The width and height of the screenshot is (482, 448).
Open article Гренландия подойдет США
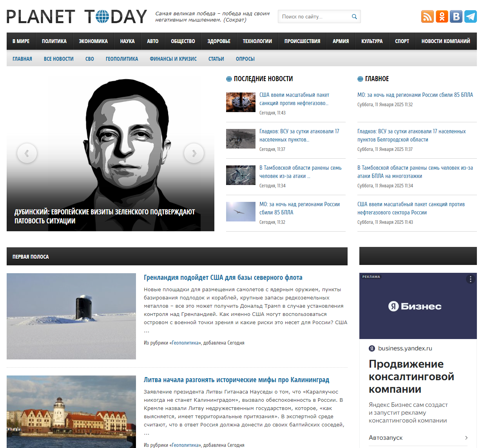223,278
